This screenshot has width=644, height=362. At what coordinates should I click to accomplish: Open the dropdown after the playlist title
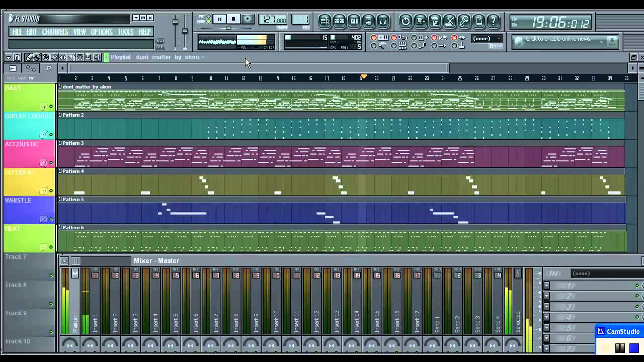203,57
